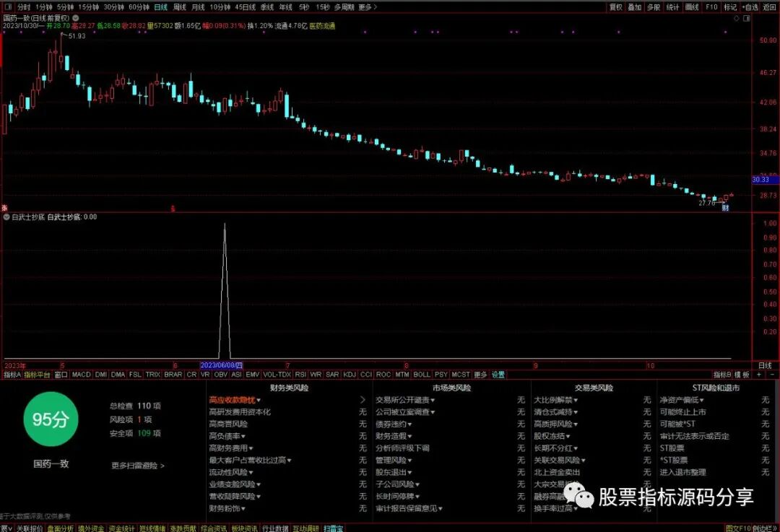Select the 周线 weekly period
Image resolution: width=780 pixels, height=532 pixels.
click(179, 7)
